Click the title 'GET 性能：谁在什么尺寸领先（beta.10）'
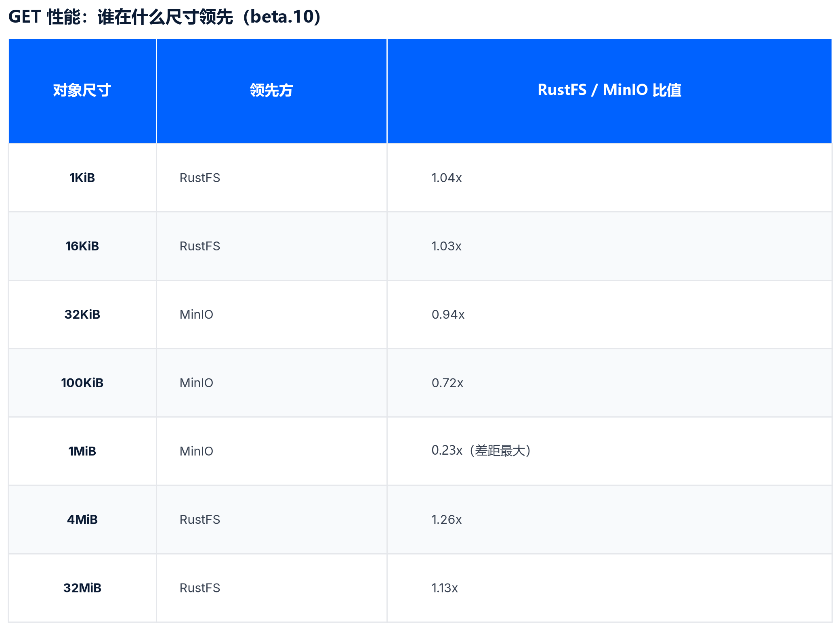The width and height of the screenshot is (840, 630). [x=165, y=17]
